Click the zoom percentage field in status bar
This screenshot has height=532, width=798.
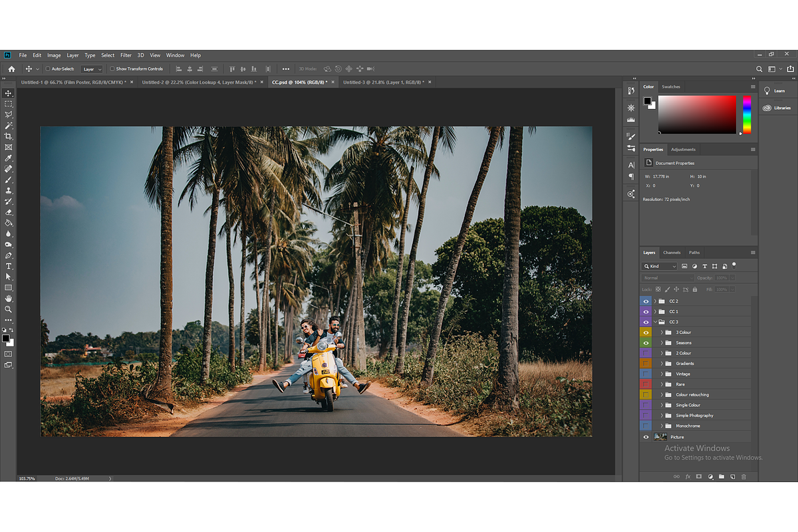(27, 478)
